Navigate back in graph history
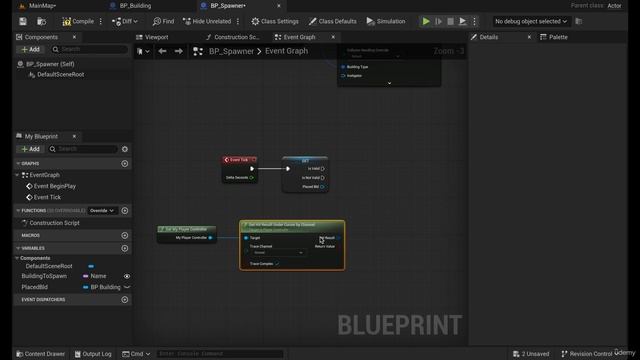Viewport: 640px width, 360px height. (162, 51)
